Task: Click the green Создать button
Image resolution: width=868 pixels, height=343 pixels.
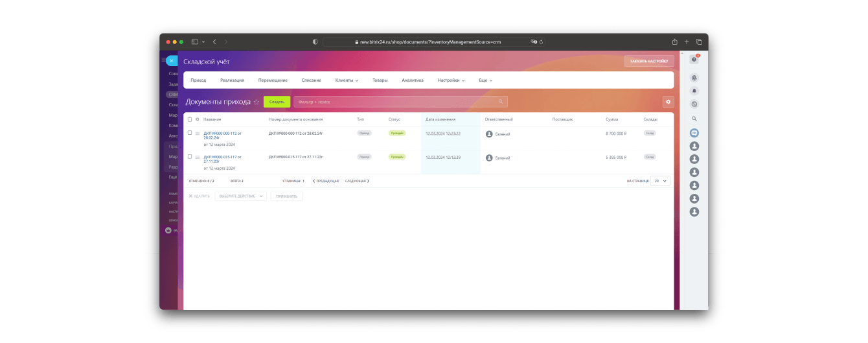Action: [277, 102]
